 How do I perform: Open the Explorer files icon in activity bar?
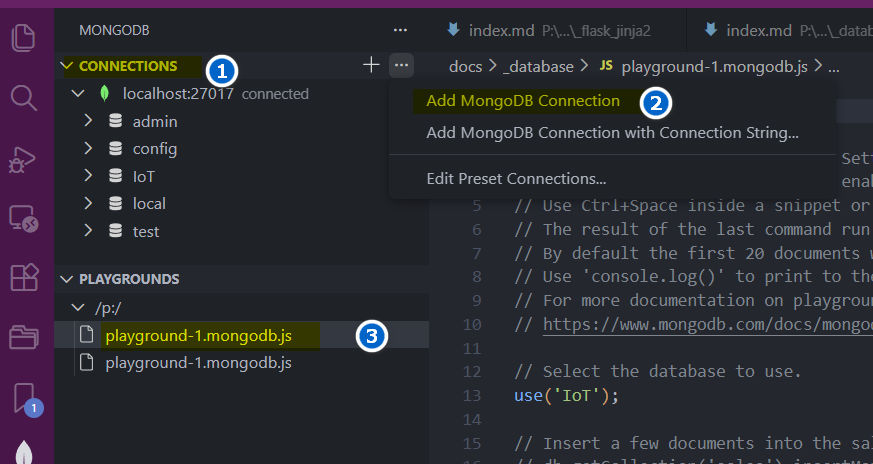coord(22,40)
